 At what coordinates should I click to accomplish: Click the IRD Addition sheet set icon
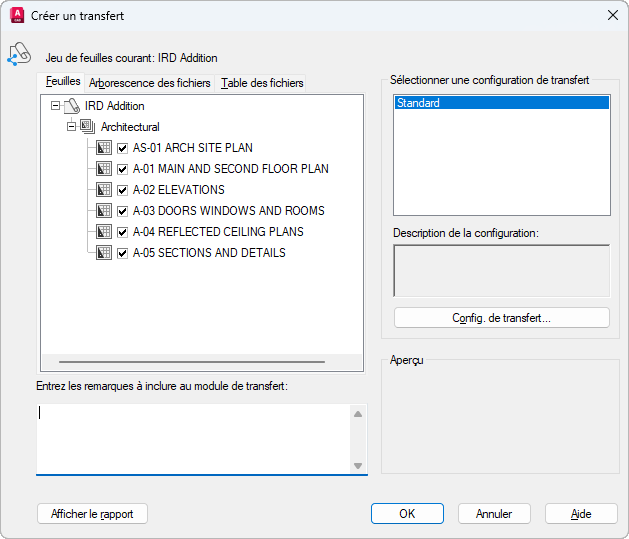pyautogui.click(x=72, y=106)
